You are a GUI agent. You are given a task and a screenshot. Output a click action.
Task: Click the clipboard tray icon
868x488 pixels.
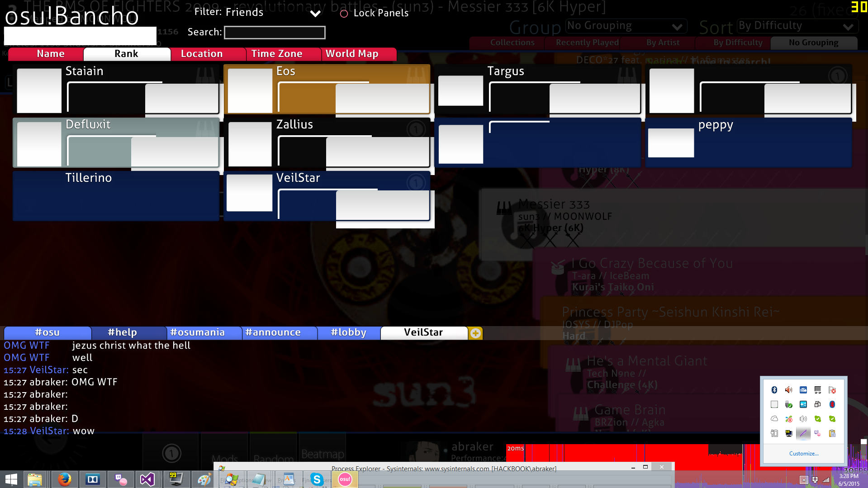(x=832, y=433)
